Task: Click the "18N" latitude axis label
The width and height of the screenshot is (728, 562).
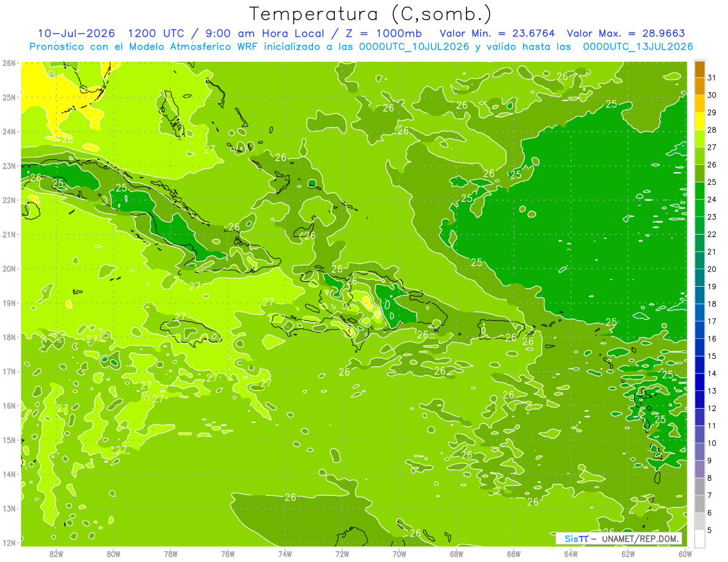Action: click(9, 337)
